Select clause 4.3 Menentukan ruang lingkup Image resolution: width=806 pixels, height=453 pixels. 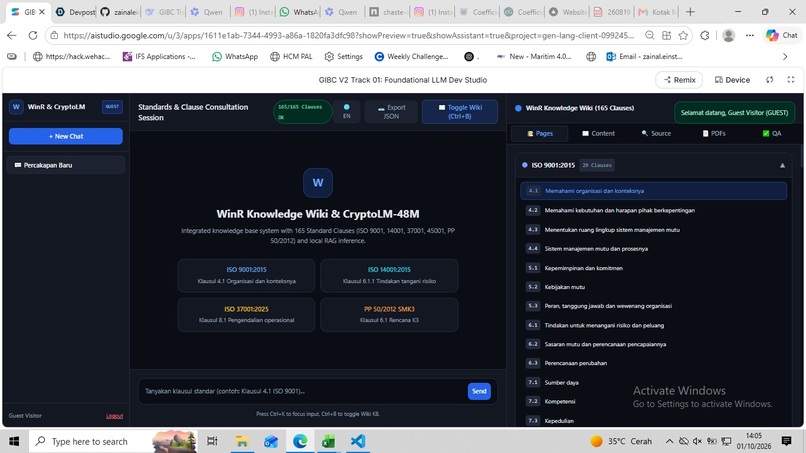pos(653,230)
